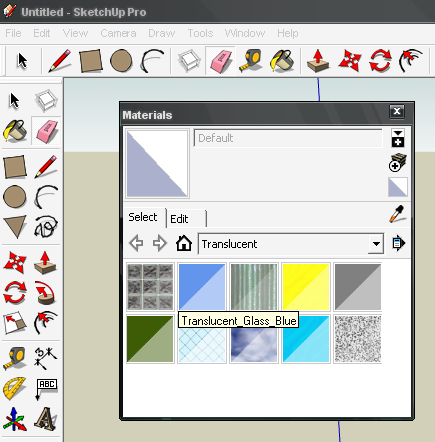The width and height of the screenshot is (435, 442).
Task: Choose the Circle tool in top toolbar
Action: click(x=121, y=61)
